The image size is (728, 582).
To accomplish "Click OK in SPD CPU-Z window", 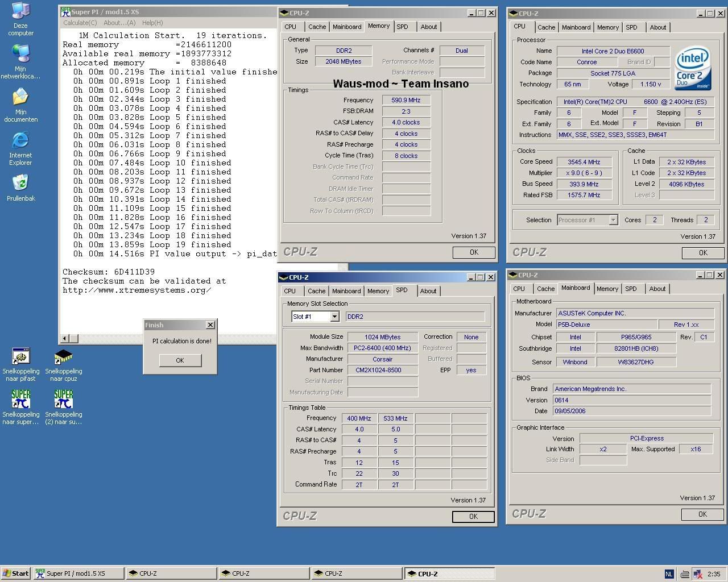I will (x=473, y=517).
